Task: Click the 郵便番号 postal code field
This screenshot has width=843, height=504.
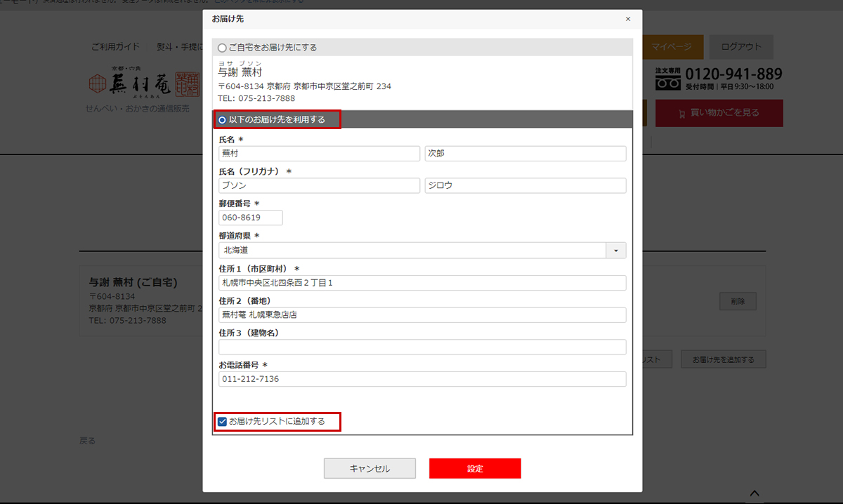Action: pos(251,218)
